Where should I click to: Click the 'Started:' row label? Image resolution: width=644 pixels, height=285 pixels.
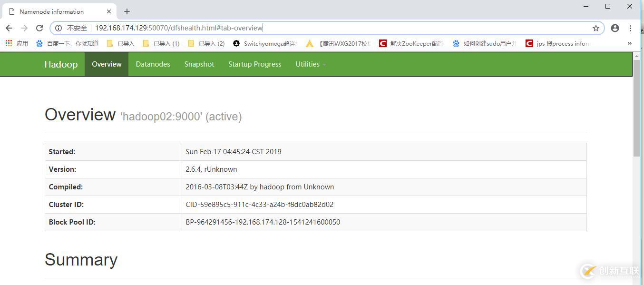point(62,152)
